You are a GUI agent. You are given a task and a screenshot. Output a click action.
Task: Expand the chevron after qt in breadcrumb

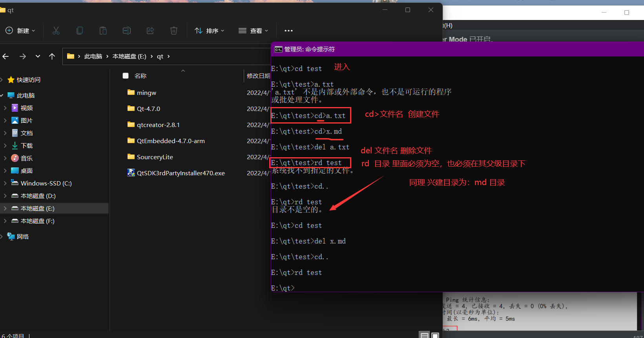click(x=169, y=56)
